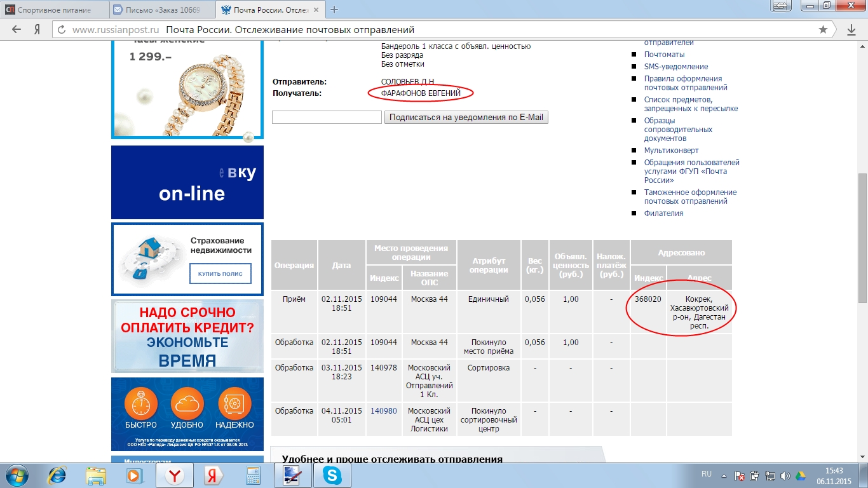Screen dimensions: 868x488
Task: Switch to the 'Письмо «Заказ 10669' tab
Action: click(x=159, y=10)
